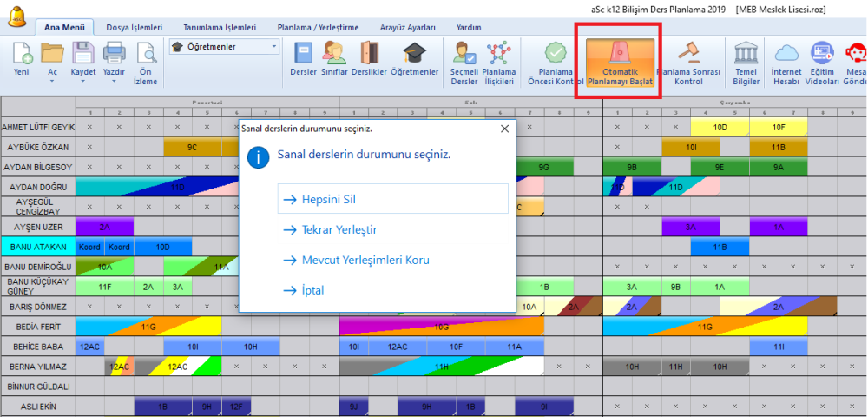
Task: Click 9C card in AYBÜKE ÖZKAN row
Action: (192, 147)
